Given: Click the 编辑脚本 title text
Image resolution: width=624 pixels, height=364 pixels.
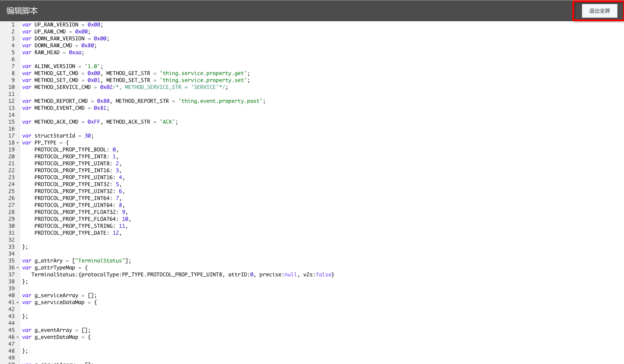Looking at the screenshot, I should (x=22, y=11).
